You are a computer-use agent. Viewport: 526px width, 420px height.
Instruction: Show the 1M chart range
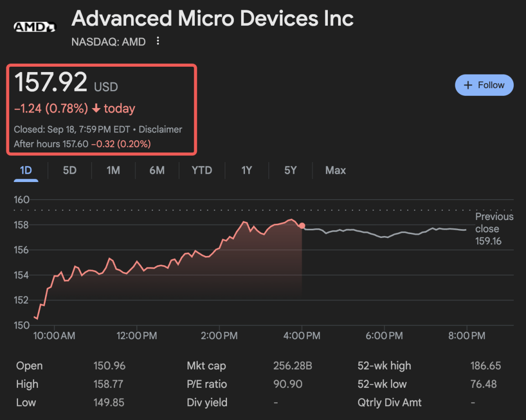(x=113, y=170)
